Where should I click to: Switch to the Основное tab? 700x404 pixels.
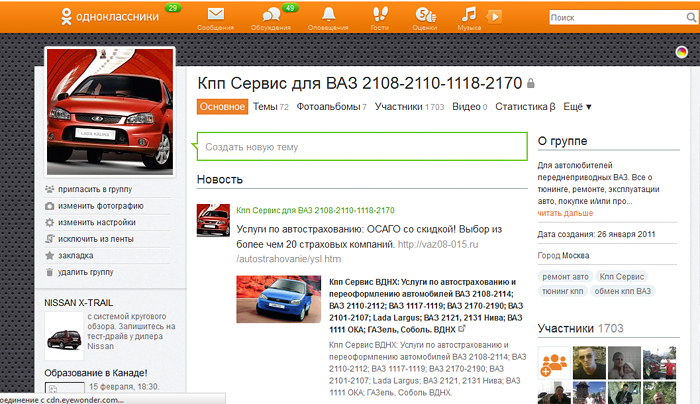tap(222, 107)
